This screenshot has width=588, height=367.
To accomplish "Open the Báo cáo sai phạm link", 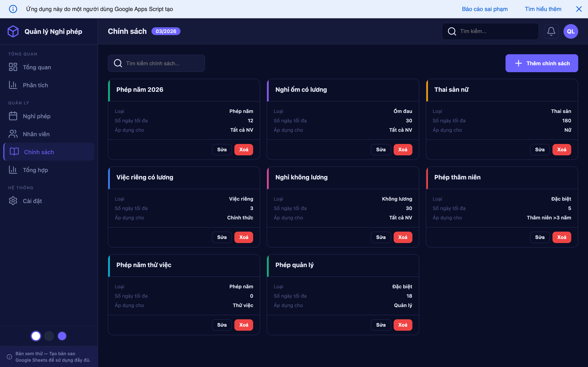I will [484, 9].
